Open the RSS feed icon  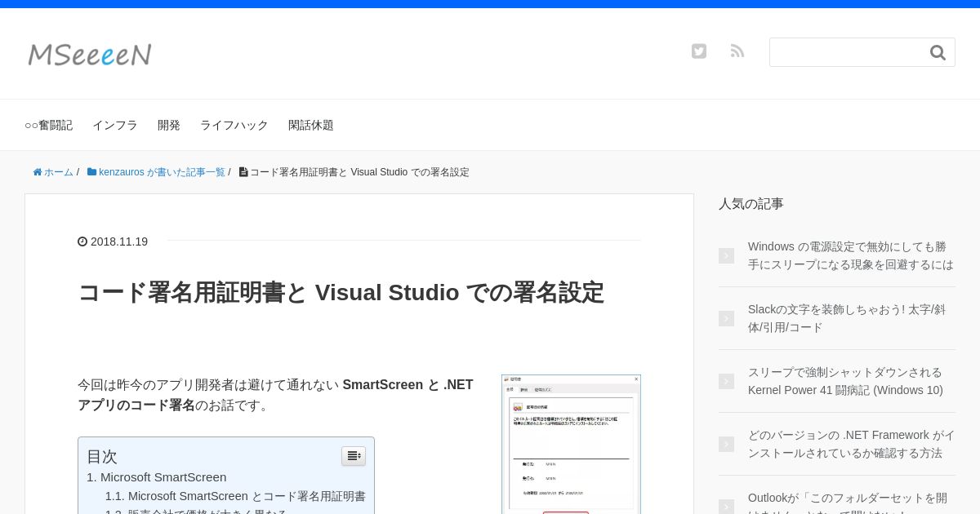point(737,51)
